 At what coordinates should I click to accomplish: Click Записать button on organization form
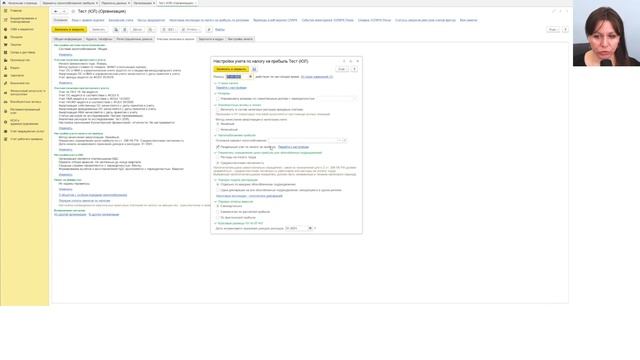pos(98,29)
